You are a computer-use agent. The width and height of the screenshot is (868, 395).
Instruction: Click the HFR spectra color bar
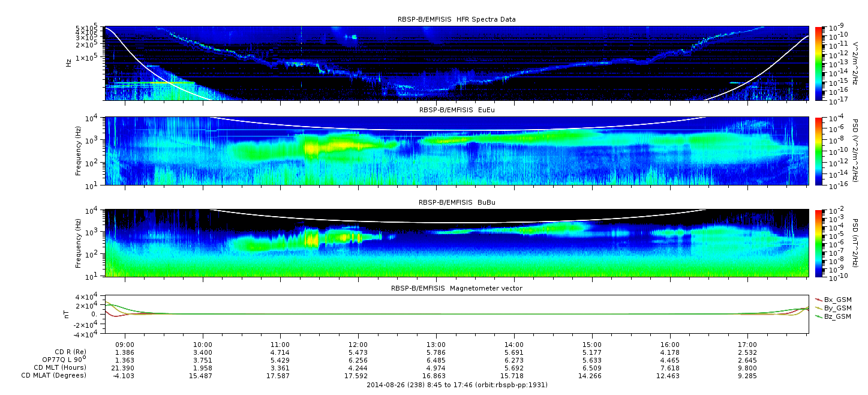[818, 63]
